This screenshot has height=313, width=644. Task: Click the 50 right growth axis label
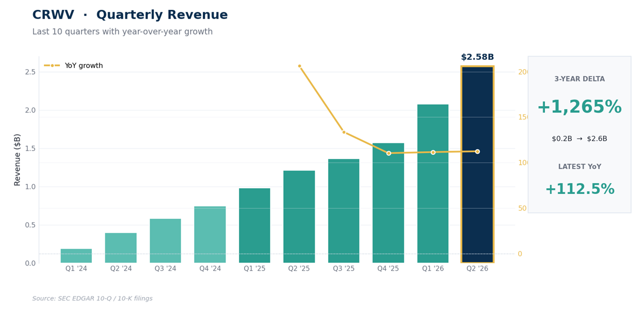coord(522,208)
